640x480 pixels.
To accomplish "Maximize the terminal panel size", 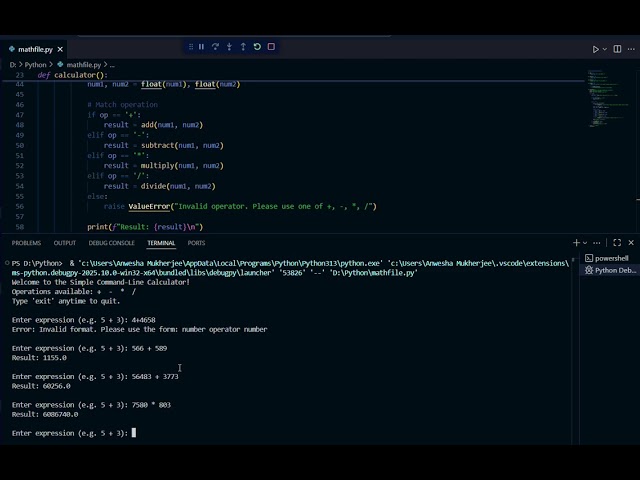I will point(617,243).
